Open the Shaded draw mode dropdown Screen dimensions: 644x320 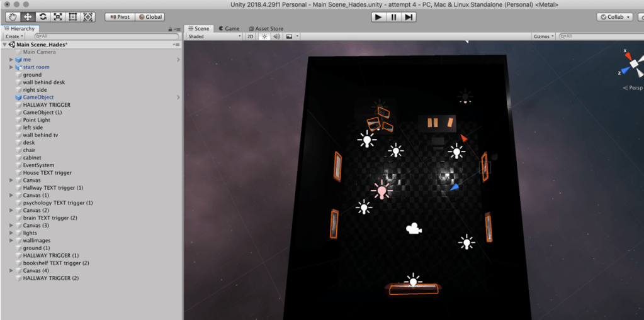point(214,36)
